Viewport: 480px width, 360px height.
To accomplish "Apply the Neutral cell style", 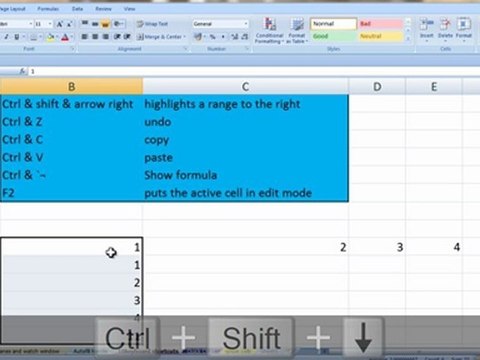I will pos(380,36).
